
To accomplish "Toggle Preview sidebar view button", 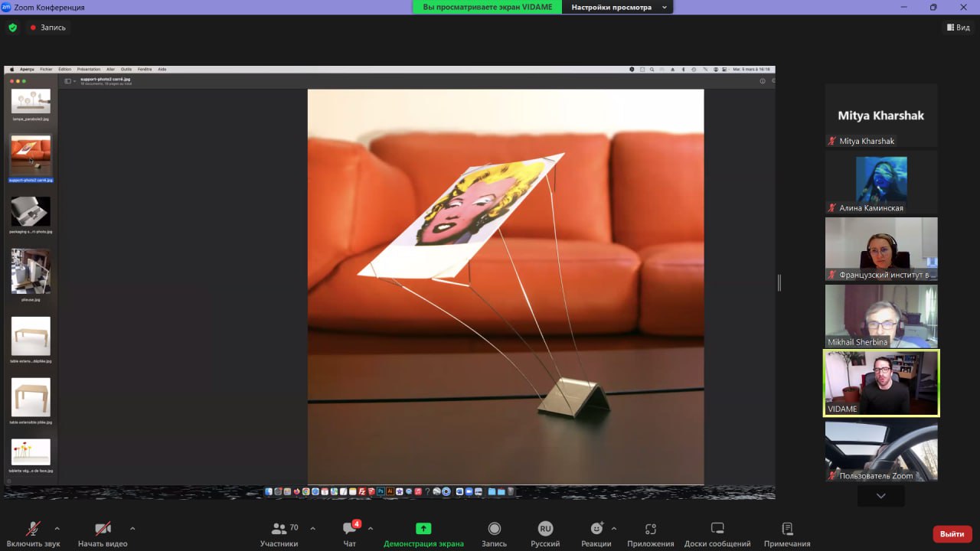I will point(67,80).
